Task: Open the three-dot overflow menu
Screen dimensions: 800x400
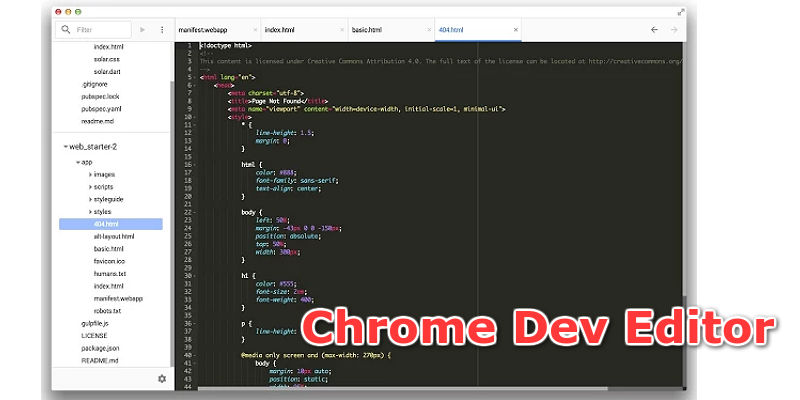Action: (162, 30)
